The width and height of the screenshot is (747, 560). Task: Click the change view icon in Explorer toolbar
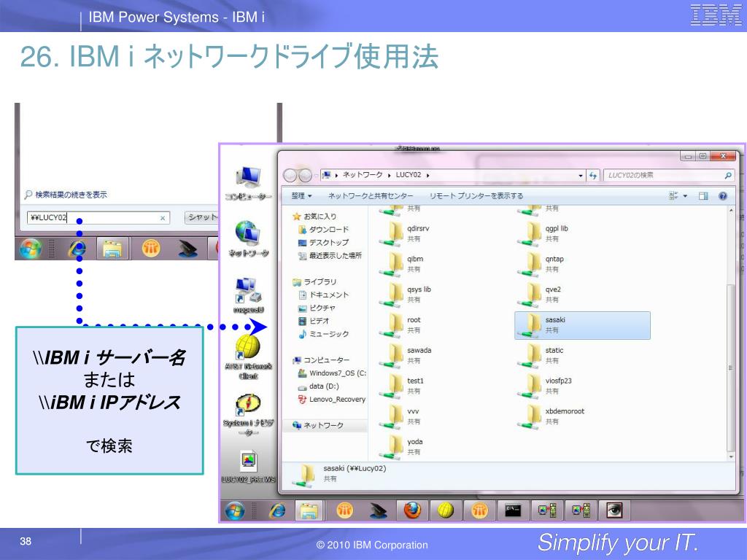point(673,195)
